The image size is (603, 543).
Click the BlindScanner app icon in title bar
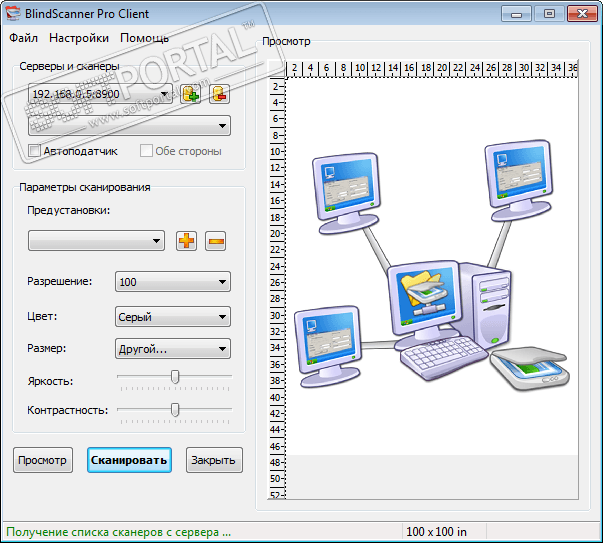(x=13, y=13)
